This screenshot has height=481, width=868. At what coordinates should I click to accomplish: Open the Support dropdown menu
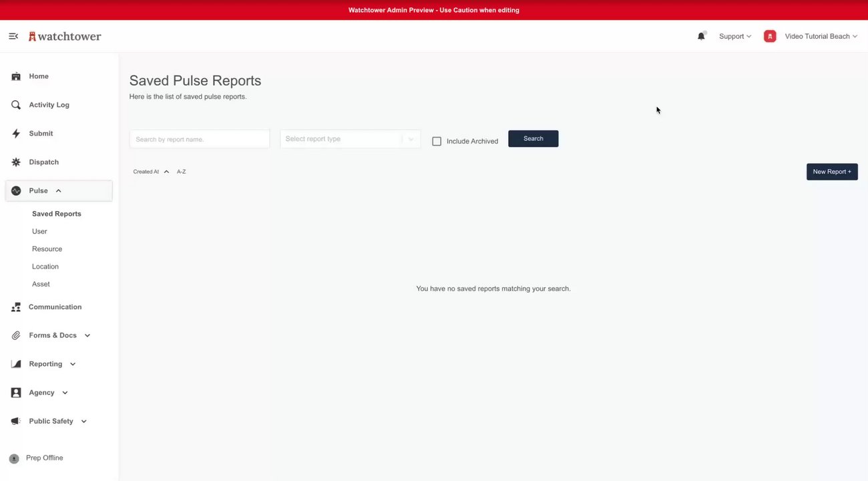tap(735, 36)
